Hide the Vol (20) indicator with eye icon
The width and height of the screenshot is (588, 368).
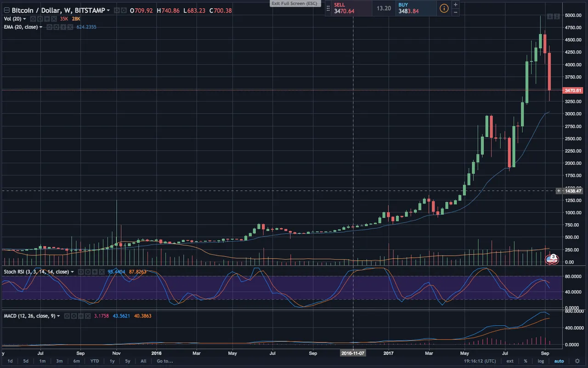33,19
